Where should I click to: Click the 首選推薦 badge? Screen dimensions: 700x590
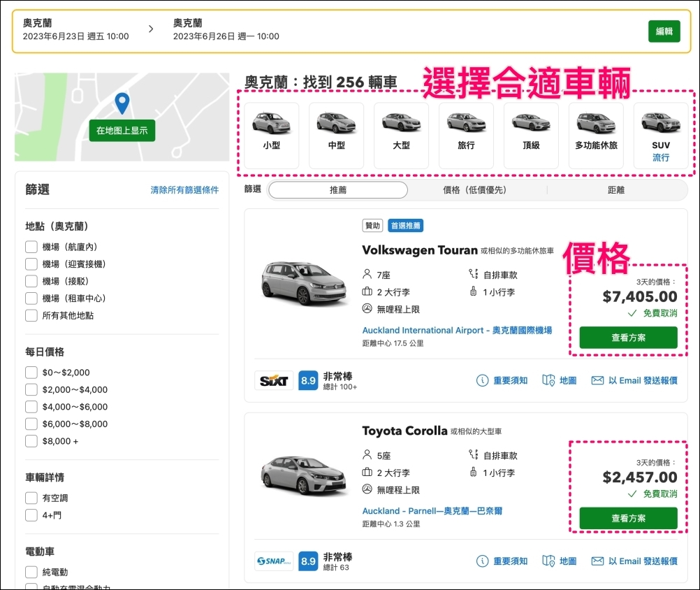click(405, 226)
